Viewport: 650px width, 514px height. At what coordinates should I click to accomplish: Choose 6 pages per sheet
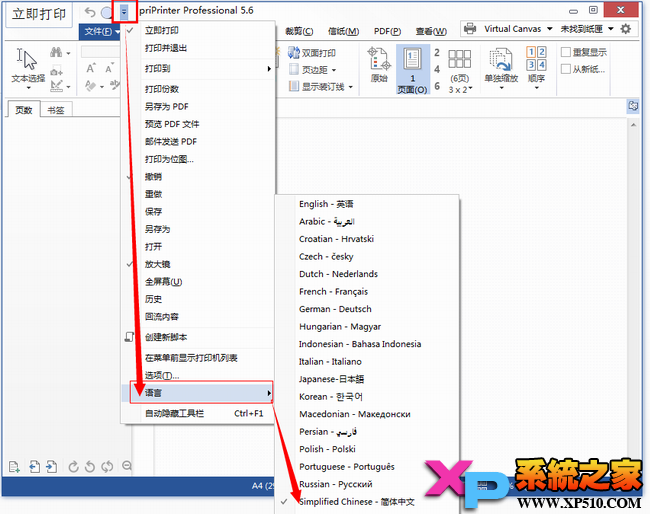[x=437, y=86]
